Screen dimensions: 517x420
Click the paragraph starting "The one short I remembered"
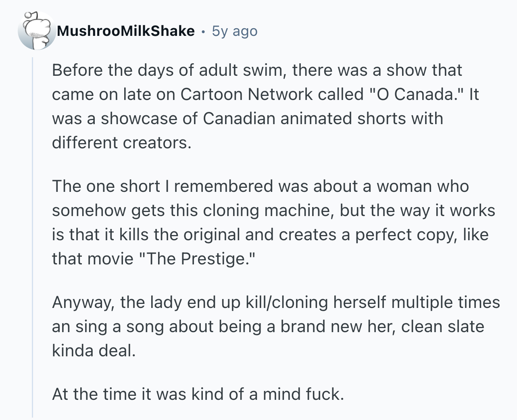point(273,222)
